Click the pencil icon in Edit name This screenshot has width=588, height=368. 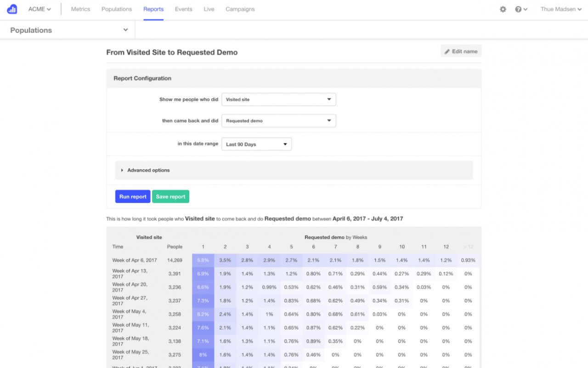click(447, 52)
